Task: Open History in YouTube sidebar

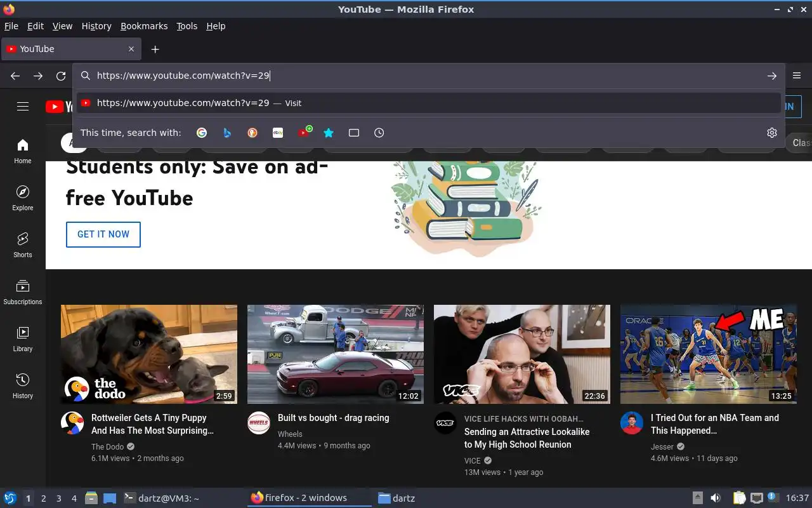Action: point(23,386)
